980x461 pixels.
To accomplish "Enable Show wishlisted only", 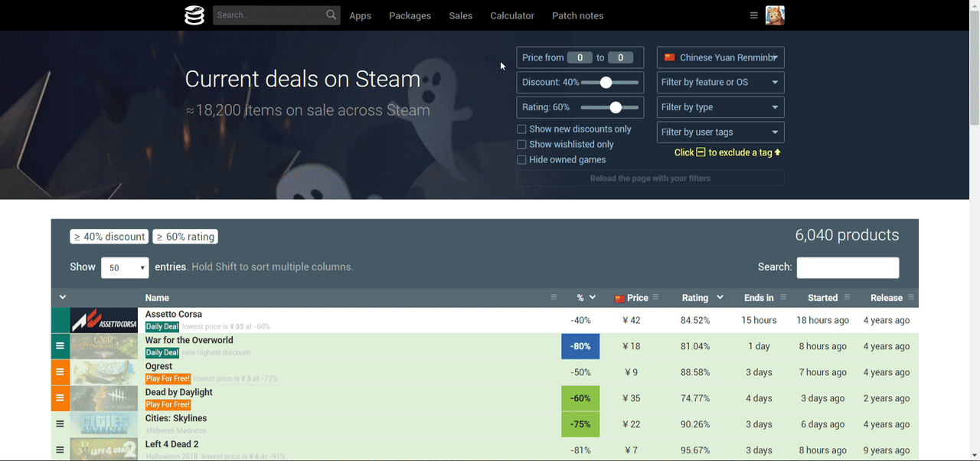I will (x=521, y=145).
